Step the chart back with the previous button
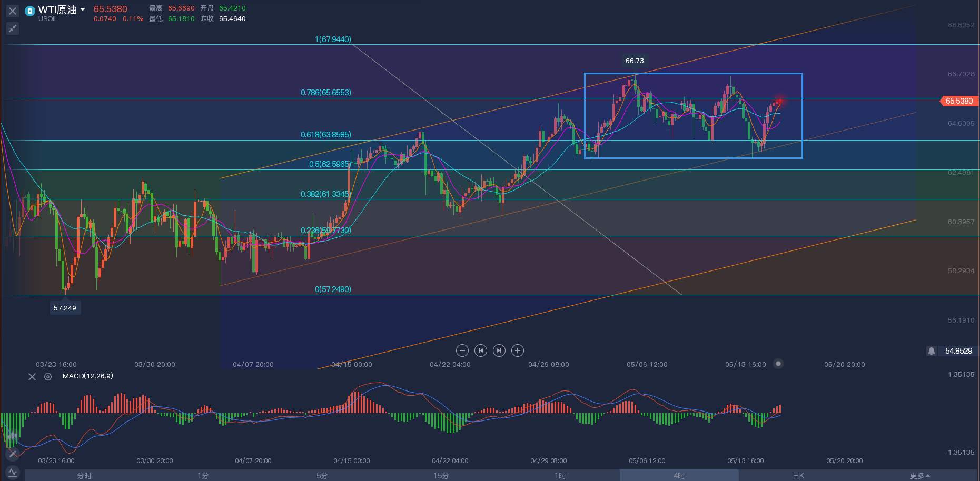Screen dimensions: 980x481 click(480, 350)
